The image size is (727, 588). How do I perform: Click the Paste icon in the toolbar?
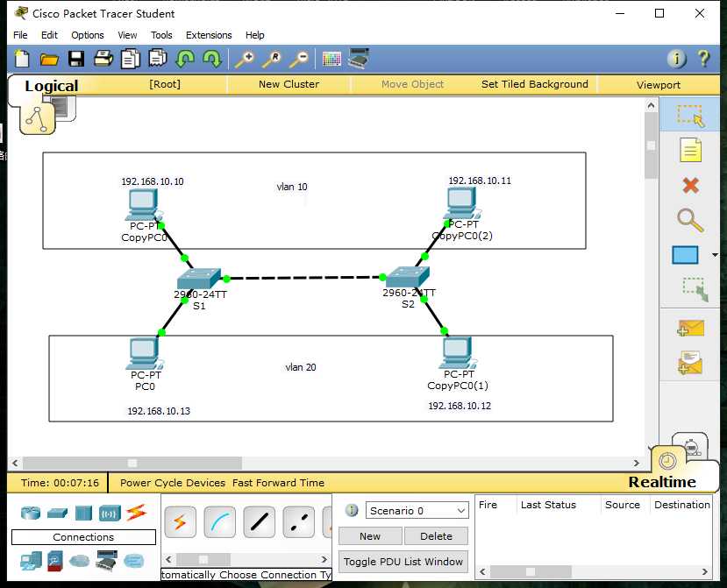click(x=158, y=59)
